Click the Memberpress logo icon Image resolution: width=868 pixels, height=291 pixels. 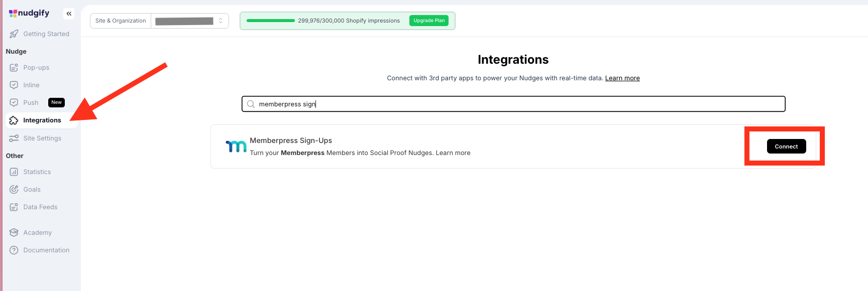(x=236, y=146)
